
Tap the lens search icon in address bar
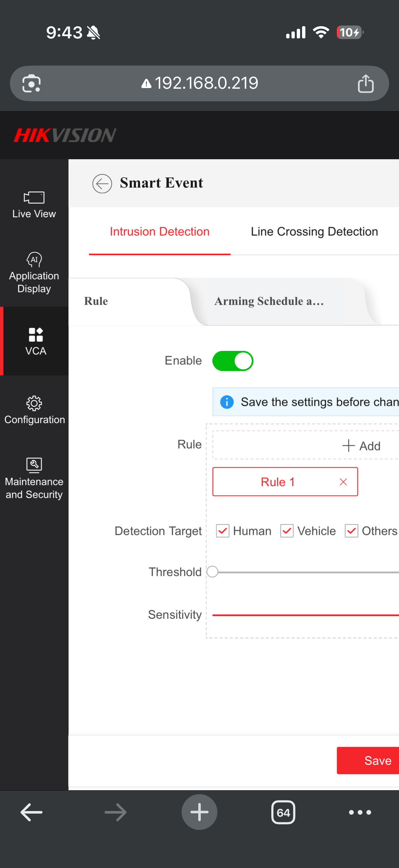click(31, 83)
